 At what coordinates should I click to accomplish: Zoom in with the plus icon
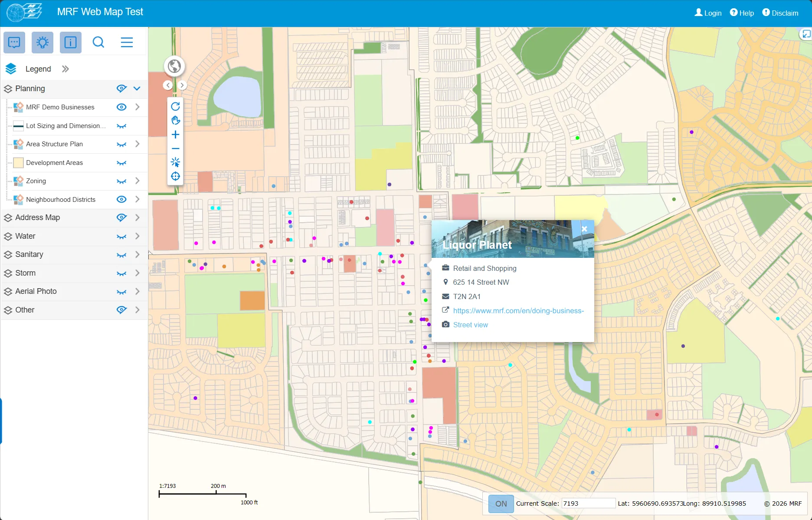(175, 135)
